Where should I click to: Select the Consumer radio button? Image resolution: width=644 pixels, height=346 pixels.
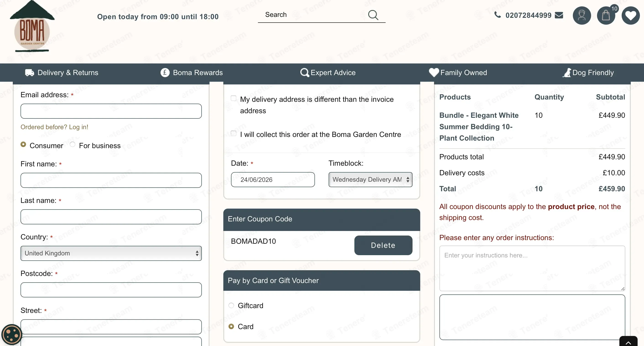coord(23,144)
